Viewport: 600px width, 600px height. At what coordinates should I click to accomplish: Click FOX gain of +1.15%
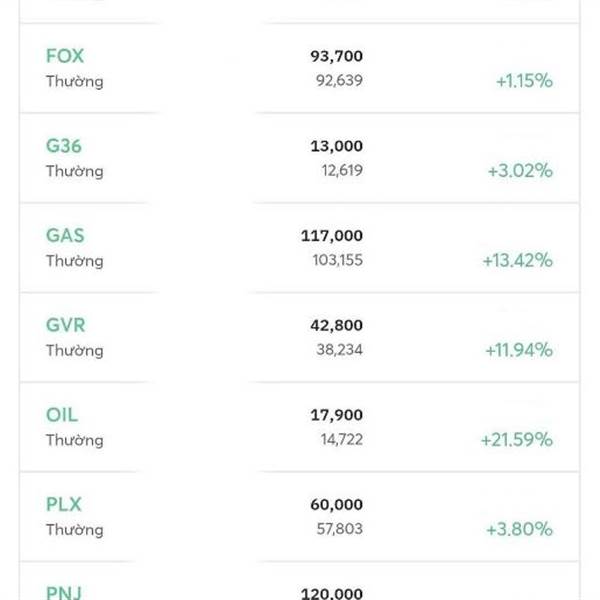click(524, 81)
